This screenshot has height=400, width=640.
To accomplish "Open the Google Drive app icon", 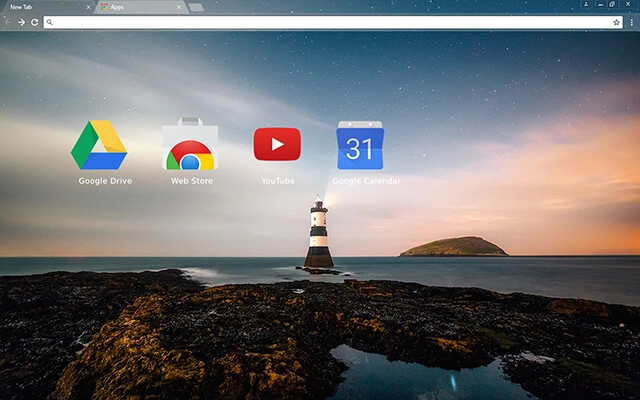I will pos(99,145).
